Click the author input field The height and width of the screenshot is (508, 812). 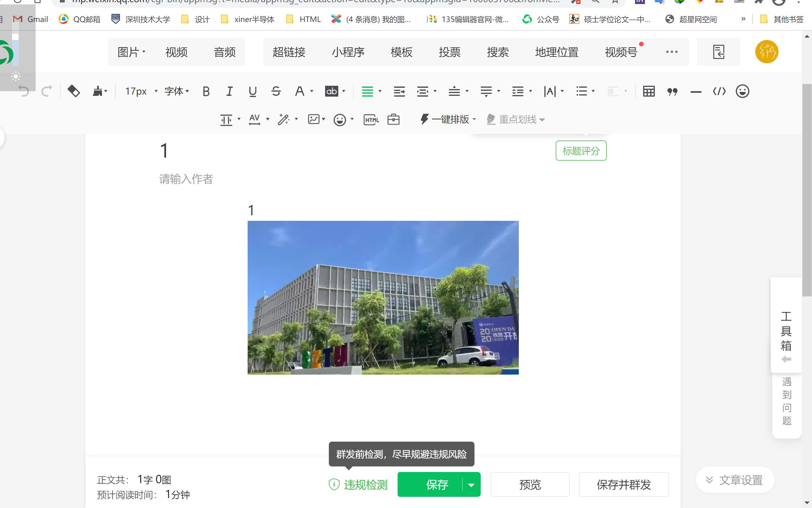(186, 179)
